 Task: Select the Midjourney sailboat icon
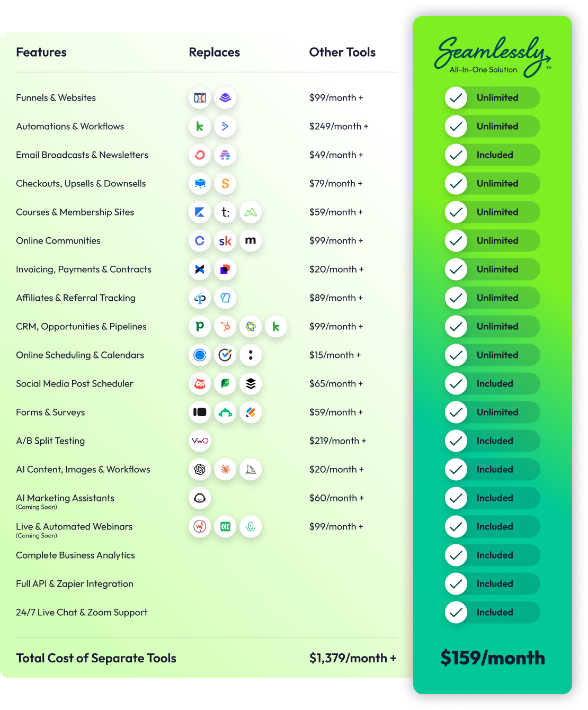(x=251, y=470)
